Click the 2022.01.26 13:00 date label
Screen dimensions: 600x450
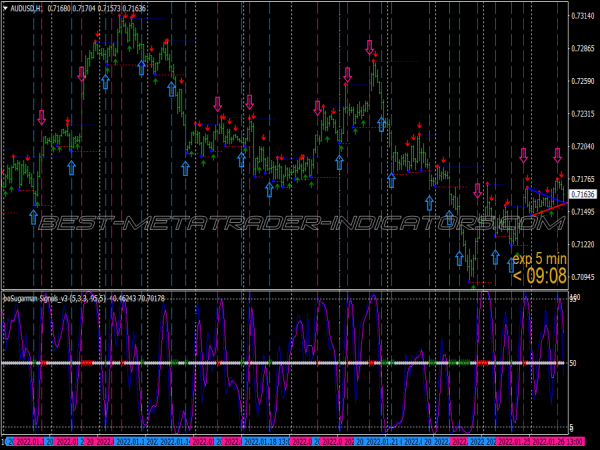pyautogui.click(x=558, y=442)
